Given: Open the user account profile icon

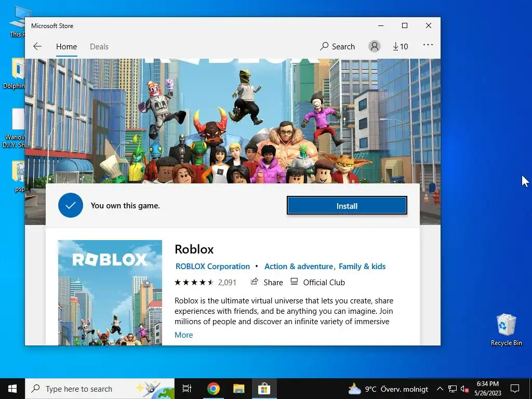Looking at the screenshot, I should click(375, 46).
